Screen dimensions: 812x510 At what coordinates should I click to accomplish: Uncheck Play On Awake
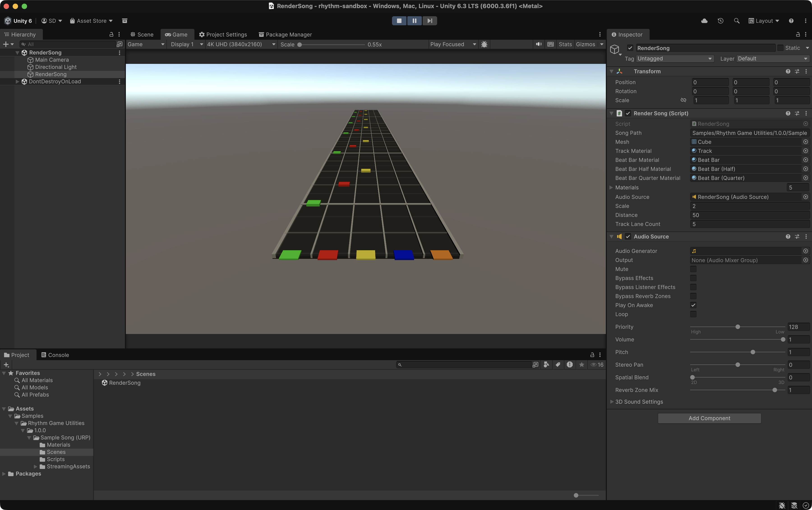coord(693,305)
